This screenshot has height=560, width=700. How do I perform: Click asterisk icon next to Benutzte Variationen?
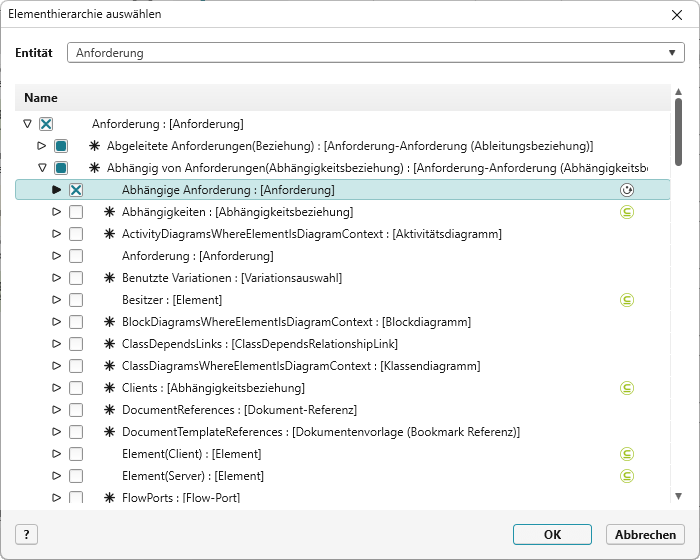click(110, 278)
